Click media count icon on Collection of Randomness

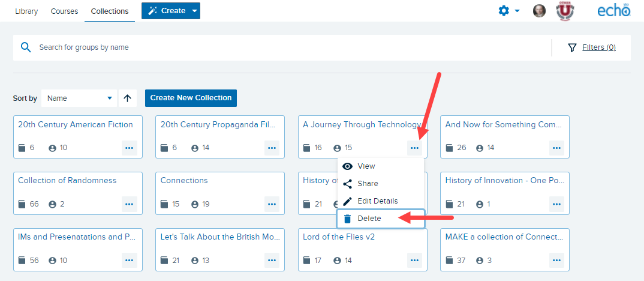point(22,204)
